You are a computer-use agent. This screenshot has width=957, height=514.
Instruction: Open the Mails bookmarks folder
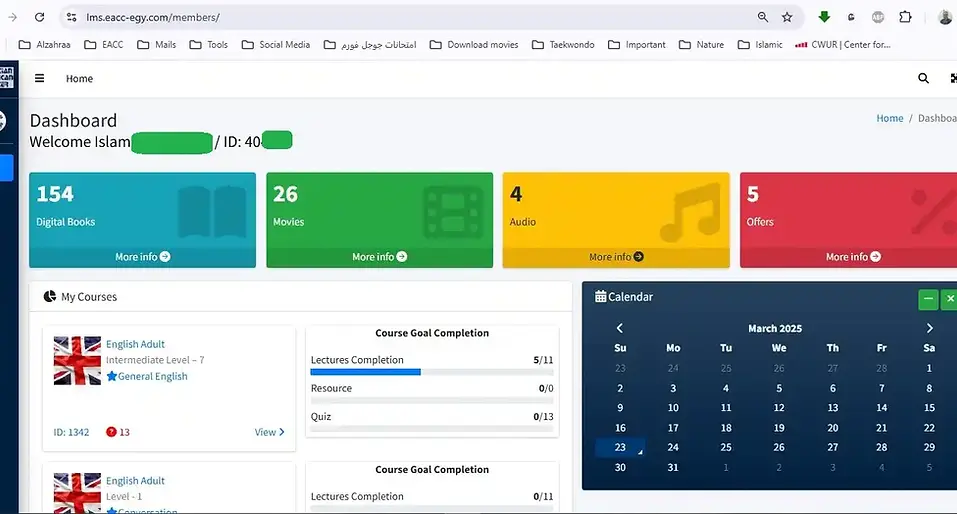[x=157, y=45]
